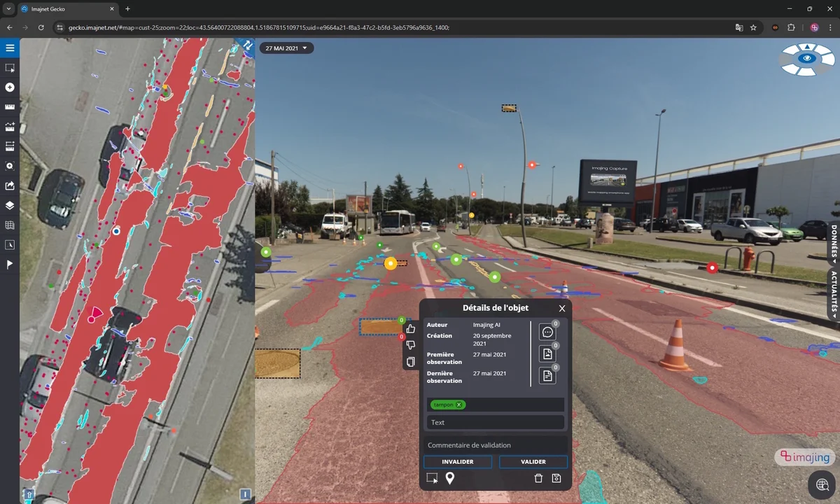Expand the DONNÉES side panel
This screenshot has width=840, height=504.
[x=834, y=245]
